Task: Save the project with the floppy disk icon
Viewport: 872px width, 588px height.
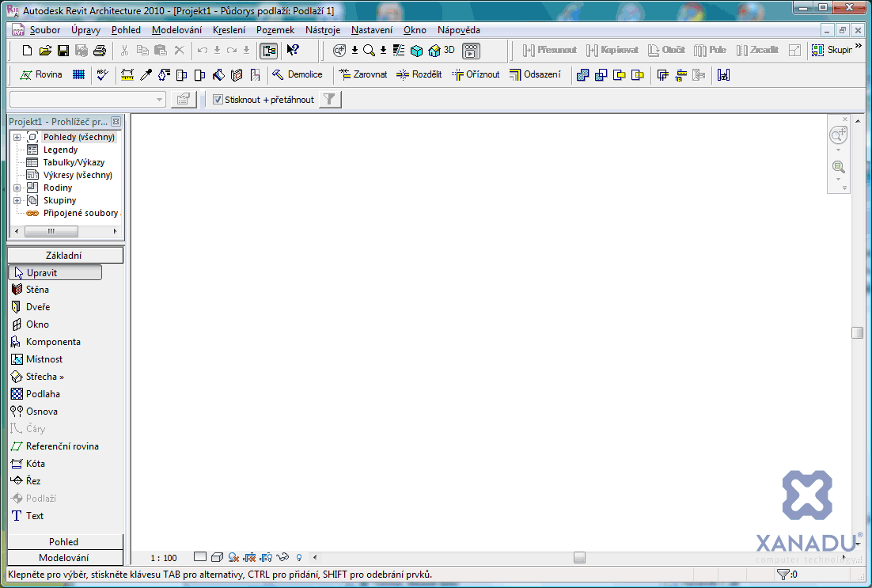Action: [63, 51]
